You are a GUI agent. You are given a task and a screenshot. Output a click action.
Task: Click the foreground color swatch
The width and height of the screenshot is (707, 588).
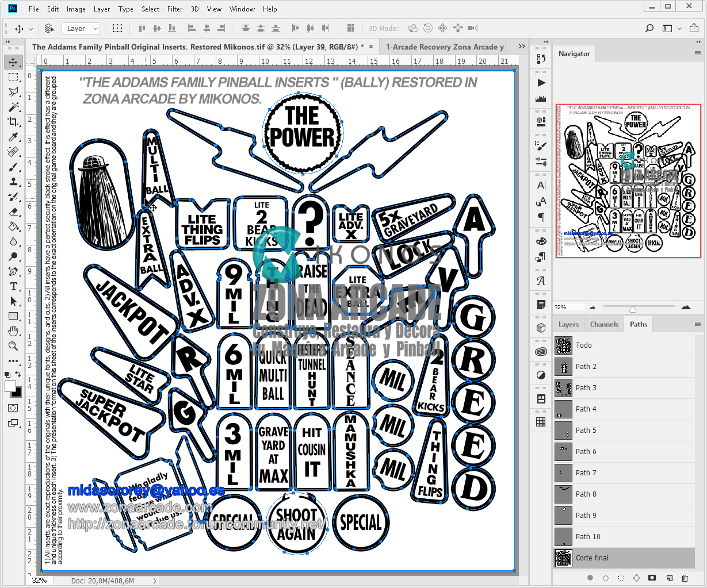click(x=10, y=386)
